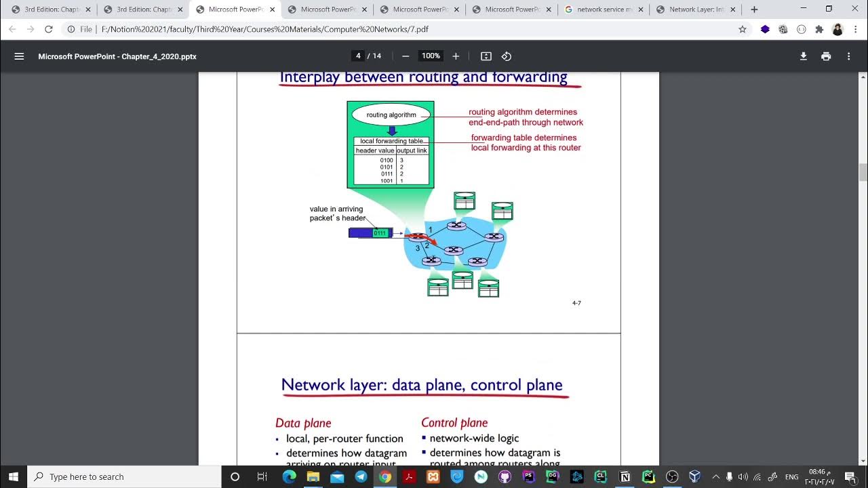Edit the page number field showing 4
Viewport: 868px width, 488px height.
(x=358, y=56)
